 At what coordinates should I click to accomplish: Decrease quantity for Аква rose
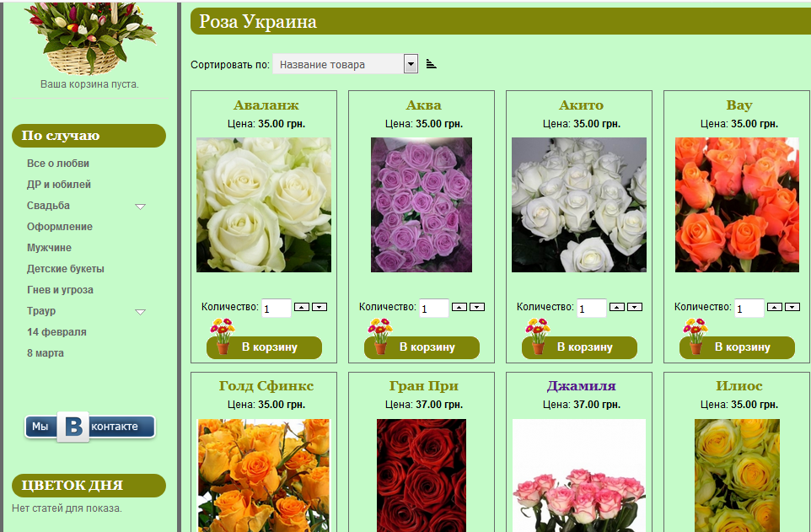pos(477,307)
